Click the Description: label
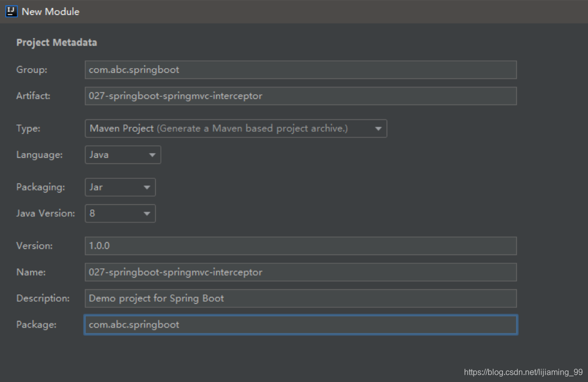Image resolution: width=588 pixels, height=382 pixels. point(43,299)
